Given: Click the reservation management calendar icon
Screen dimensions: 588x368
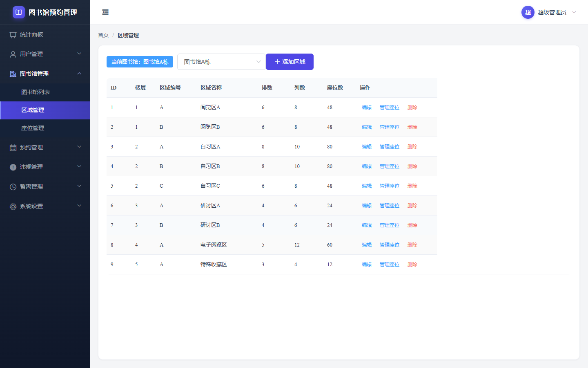Looking at the screenshot, I should pyautogui.click(x=13, y=147).
